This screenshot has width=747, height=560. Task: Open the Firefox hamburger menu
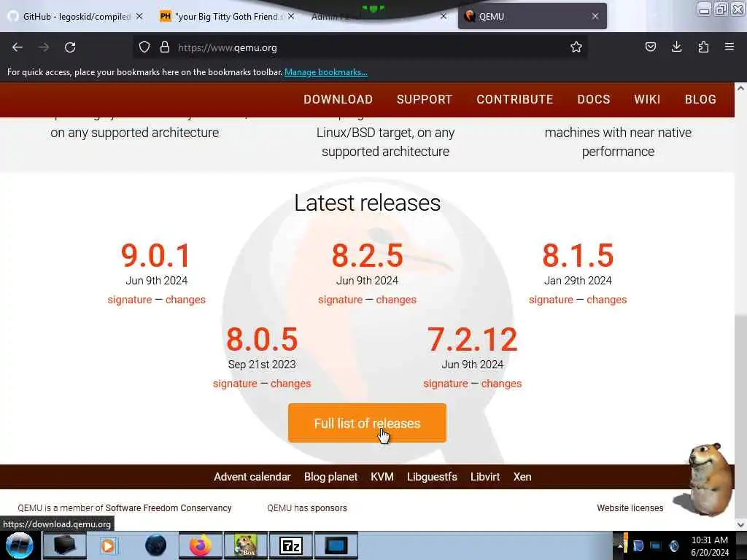coord(729,47)
